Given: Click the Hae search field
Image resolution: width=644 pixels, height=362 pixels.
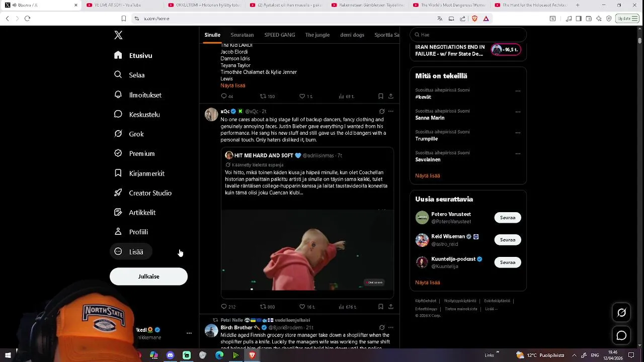Looking at the screenshot, I should pyautogui.click(x=468, y=35).
